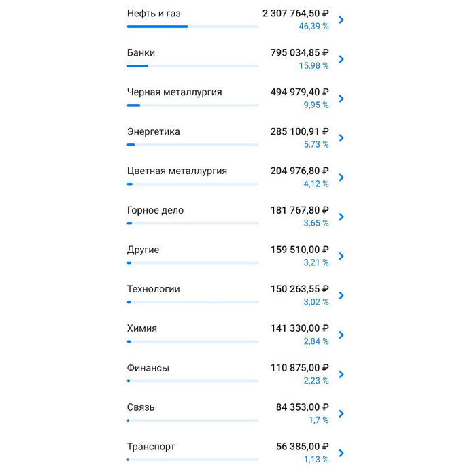Select the Черная металлургия list item

click(x=174, y=92)
